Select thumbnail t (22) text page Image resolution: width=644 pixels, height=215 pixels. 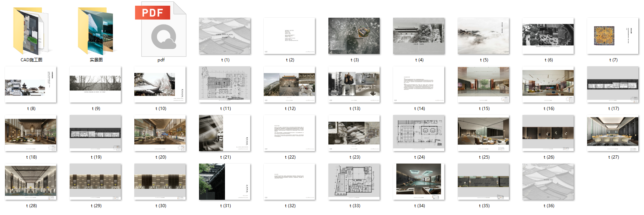(289, 133)
